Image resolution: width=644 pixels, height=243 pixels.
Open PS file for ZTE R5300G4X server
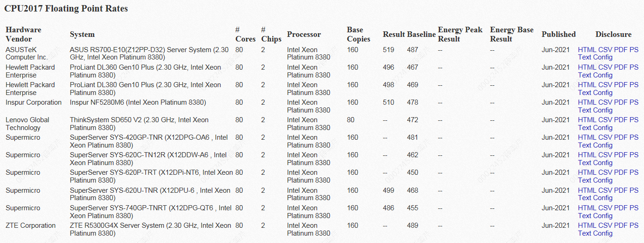(x=634, y=225)
